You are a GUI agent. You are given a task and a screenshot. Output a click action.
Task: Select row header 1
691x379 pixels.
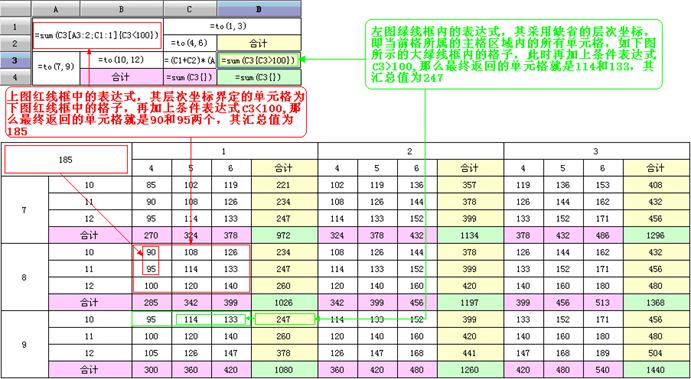(x=15, y=26)
